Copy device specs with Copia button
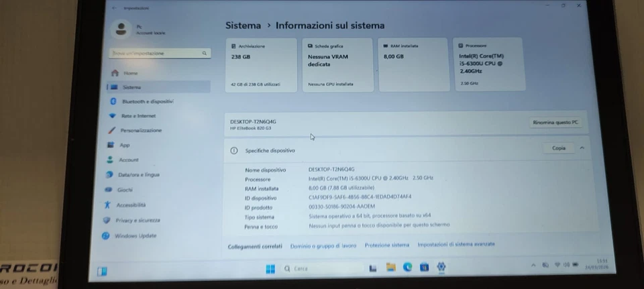This screenshot has width=644, height=289. pos(559,148)
